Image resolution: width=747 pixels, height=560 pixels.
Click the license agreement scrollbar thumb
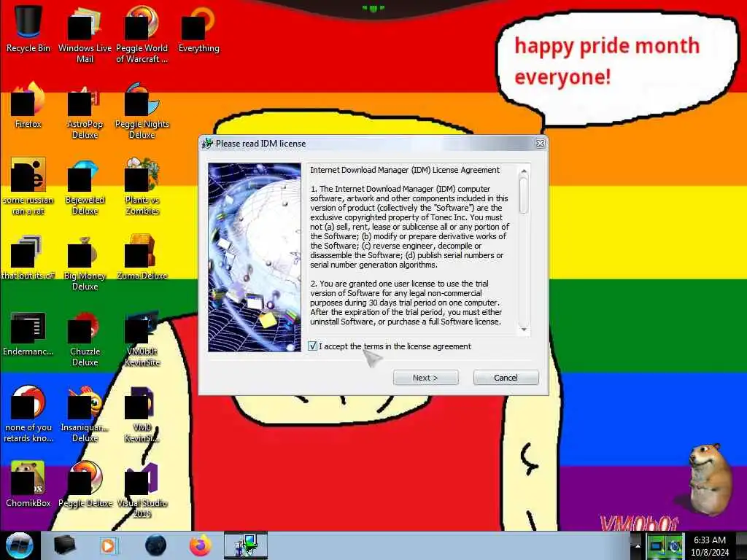pos(524,195)
